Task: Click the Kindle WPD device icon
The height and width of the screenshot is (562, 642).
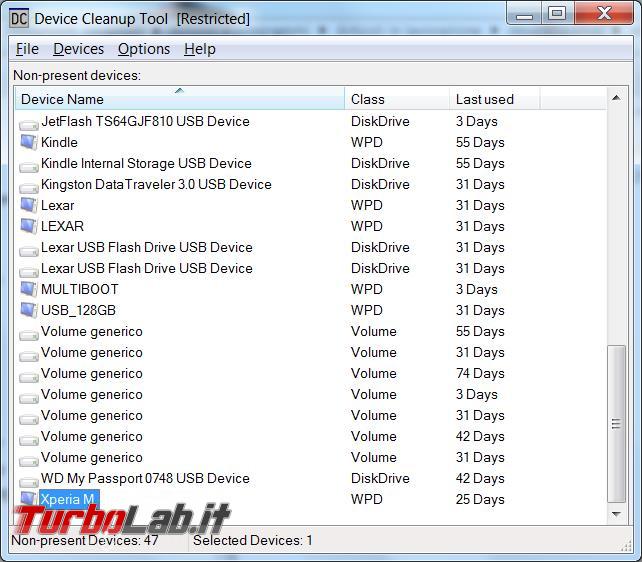Action: [29, 142]
